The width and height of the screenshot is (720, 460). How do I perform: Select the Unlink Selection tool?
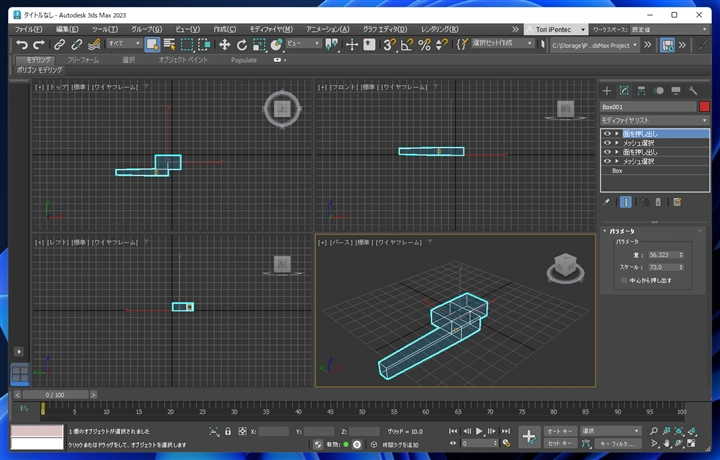(77, 45)
